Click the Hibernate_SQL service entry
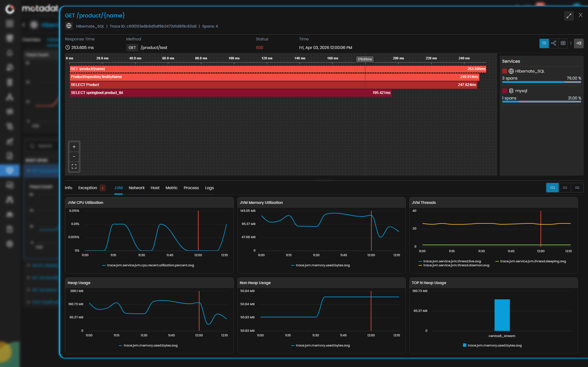Image resolution: width=588 pixels, height=367 pixels. tap(530, 71)
